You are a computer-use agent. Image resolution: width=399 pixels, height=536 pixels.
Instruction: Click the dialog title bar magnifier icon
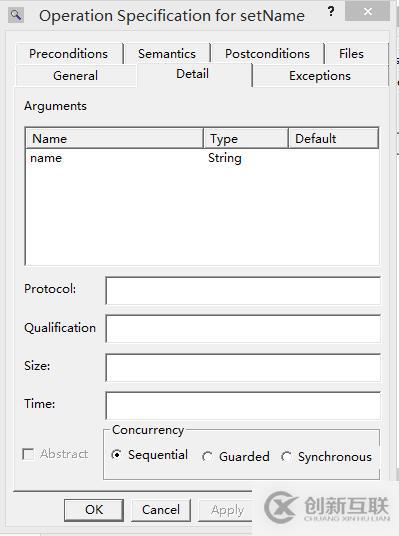pos(16,15)
